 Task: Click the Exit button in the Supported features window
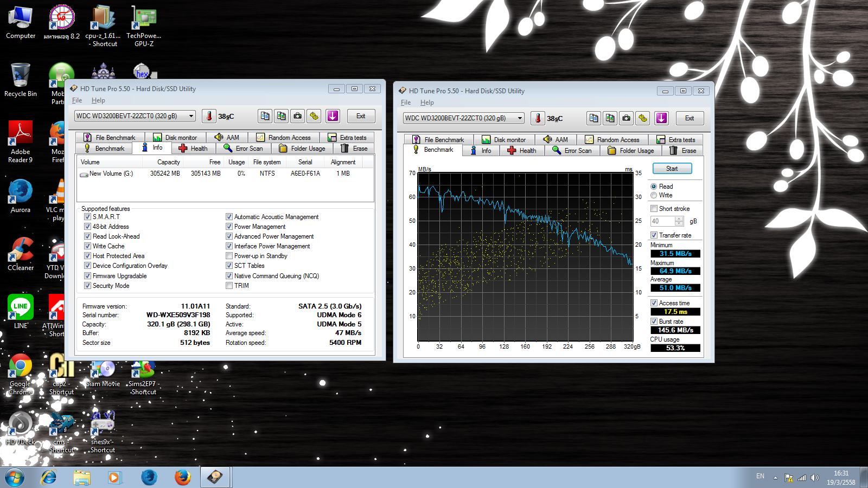[x=361, y=116]
